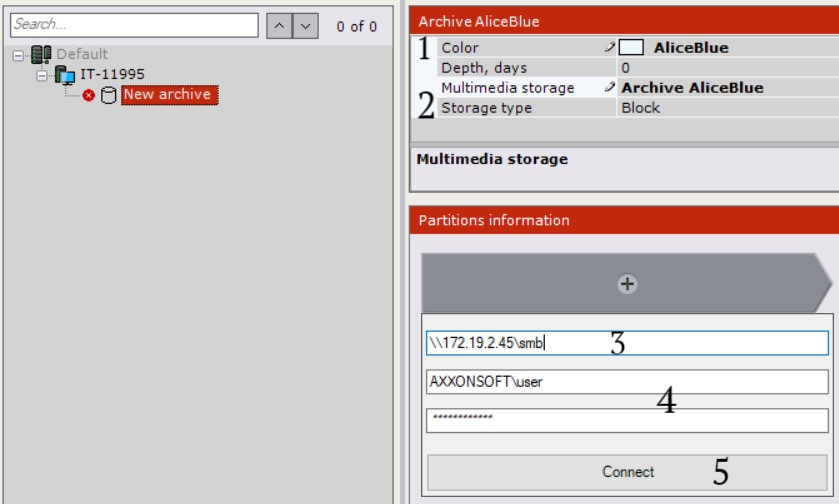This screenshot has width=839, height=504.
Task: Click the pencil icon in Multimedia storage row
Action: click(x=609, y=88)
